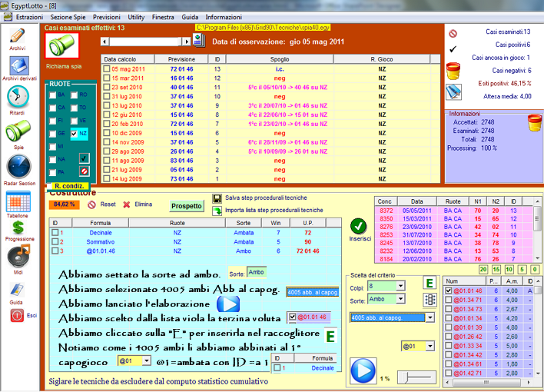
Task: Open the Progressione dollar icon
Action: [x=18, y=228]
